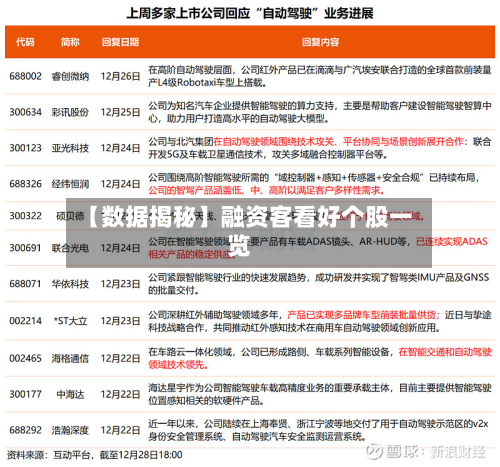Click company name 海格通信
Screen dimensions: 500x467
70,358
